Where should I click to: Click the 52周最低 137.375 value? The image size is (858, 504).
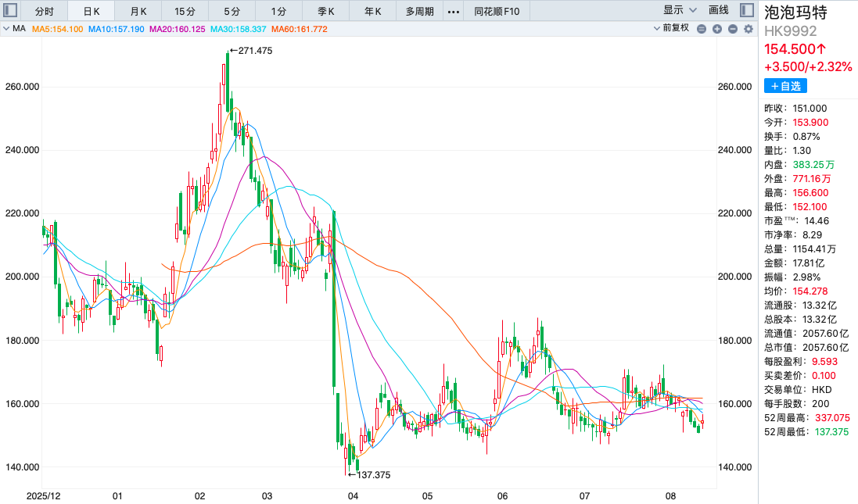pos(831,432)
